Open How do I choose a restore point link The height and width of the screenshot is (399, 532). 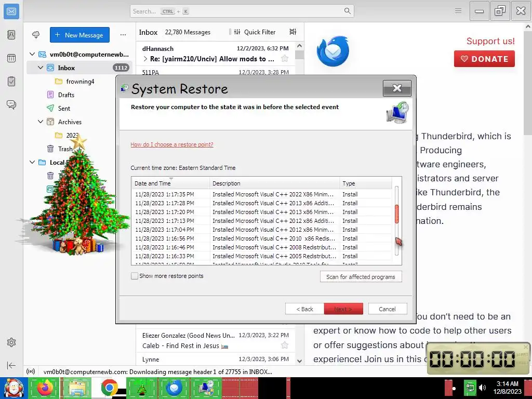(x=171, y=144)
